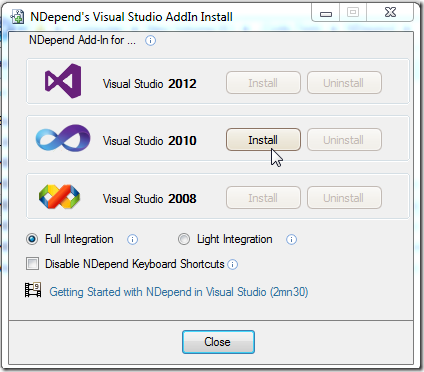The image size is (424, 372).
Task: Click the NDepend Add-In for ... heading
Action: point(82,40)
